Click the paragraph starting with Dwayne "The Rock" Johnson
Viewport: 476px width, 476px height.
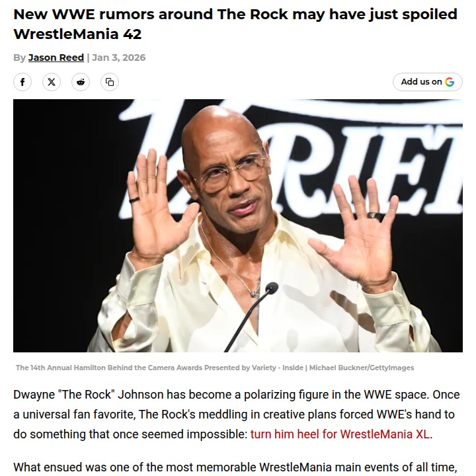(x=238, y=415)
